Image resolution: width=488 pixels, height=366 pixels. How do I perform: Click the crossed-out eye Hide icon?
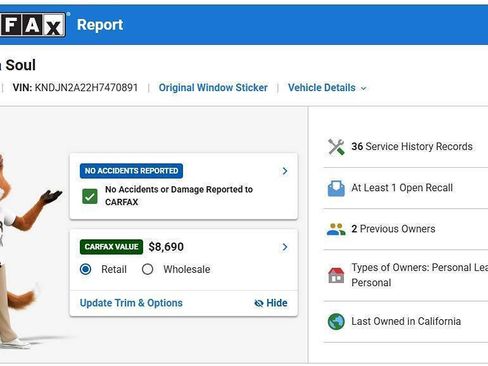tap(259, 303)
